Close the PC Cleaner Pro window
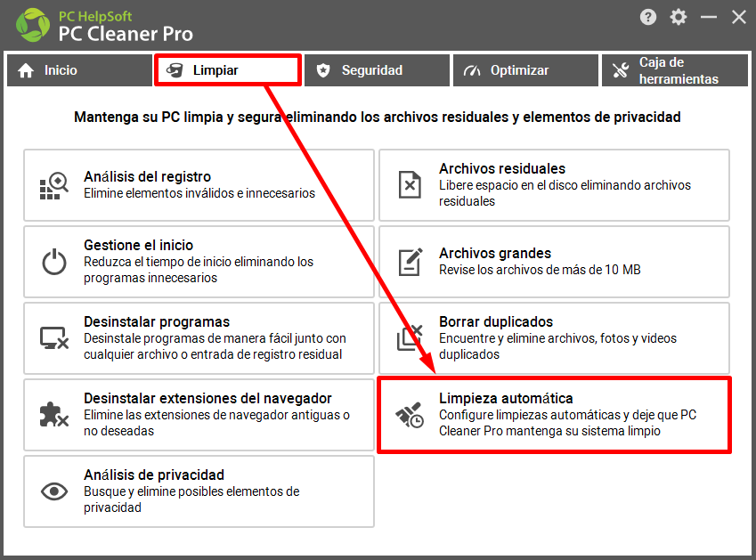Screen dimensions: 756x560 [x=739, y=17]
